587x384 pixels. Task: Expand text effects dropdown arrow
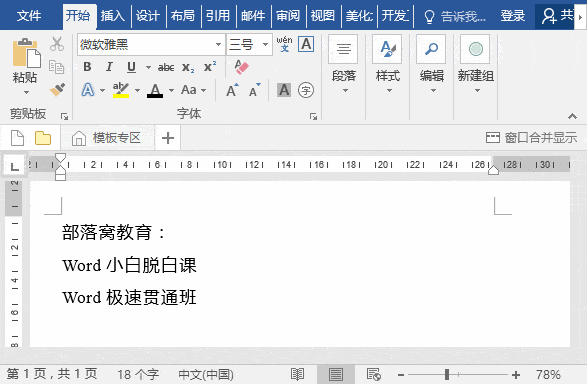102,91
